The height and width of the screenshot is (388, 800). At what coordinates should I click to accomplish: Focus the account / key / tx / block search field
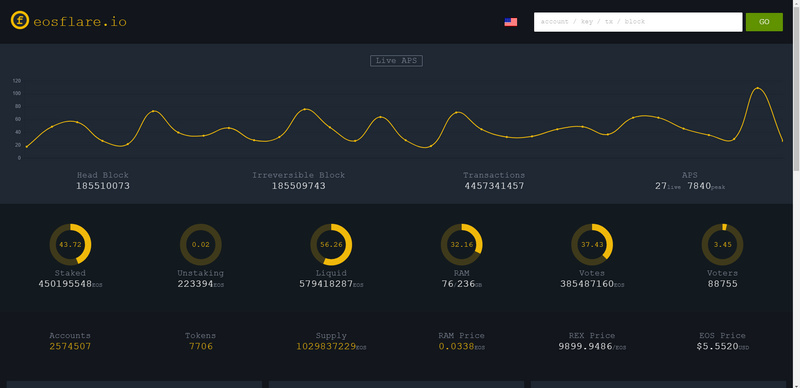coord(638,22)
